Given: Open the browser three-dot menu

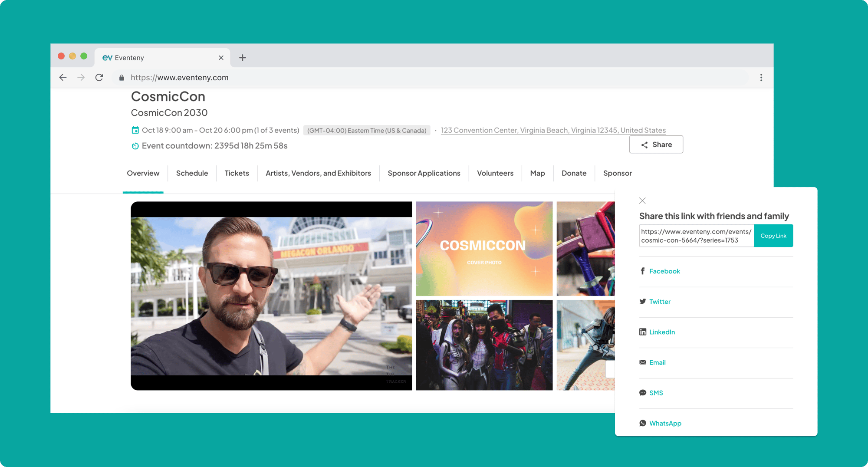Looking at the screenshot, I should pos(761,77).
